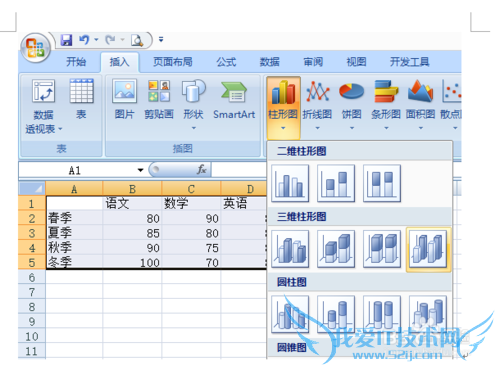Choose 3-D cylinder chart
The image size is (500, 370).
(428, 314)
